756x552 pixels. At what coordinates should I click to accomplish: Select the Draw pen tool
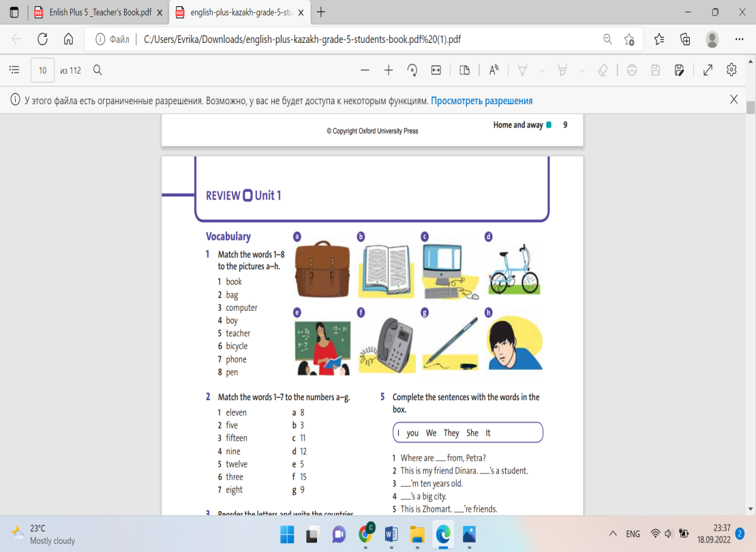522,70
